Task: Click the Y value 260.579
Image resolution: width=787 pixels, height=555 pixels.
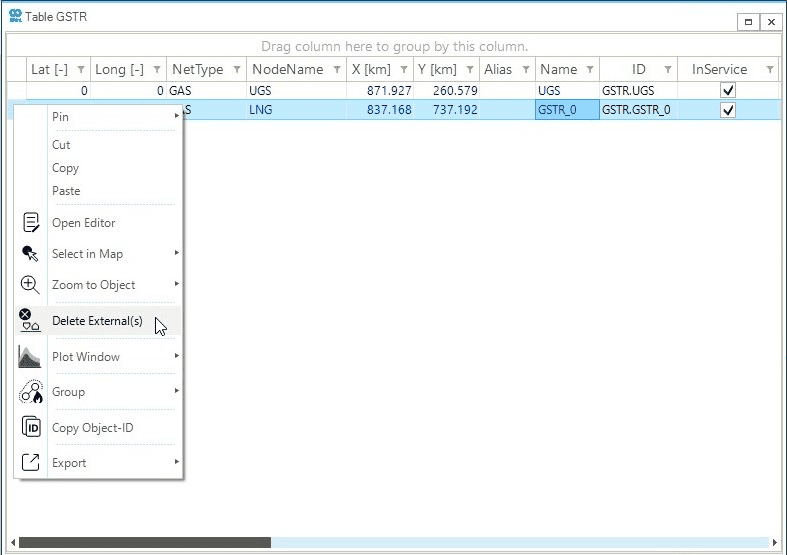Action: [x=455, y=91]
